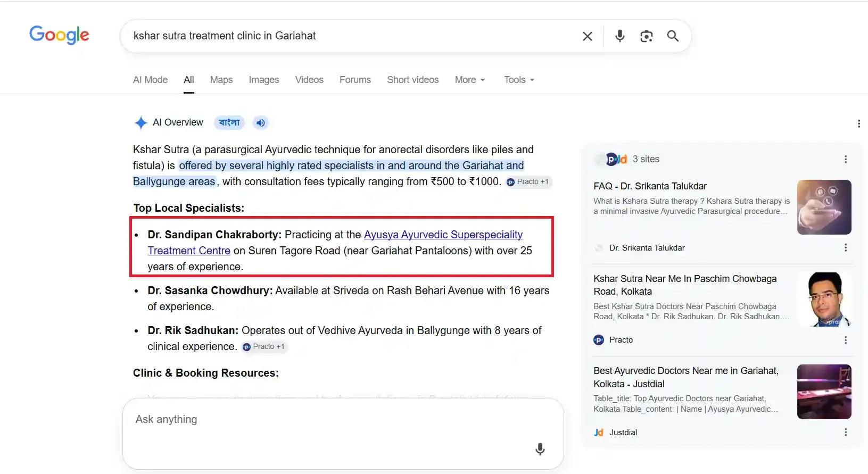Open the FAQ - Dr. Srikanta Talukdar result
Viewport: 868px width, 474px height.
[650, 186]
